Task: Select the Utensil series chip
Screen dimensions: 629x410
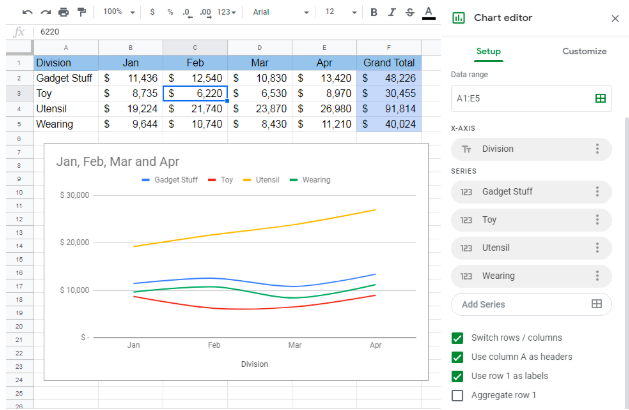Action: [x=531, y=248]
